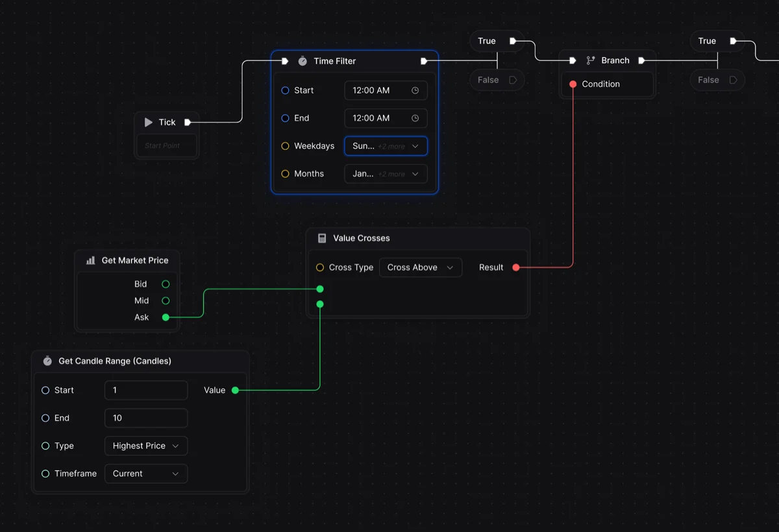Click the green Value output port
This screenshot has height=532, width=779.
[x=235, y=390]
